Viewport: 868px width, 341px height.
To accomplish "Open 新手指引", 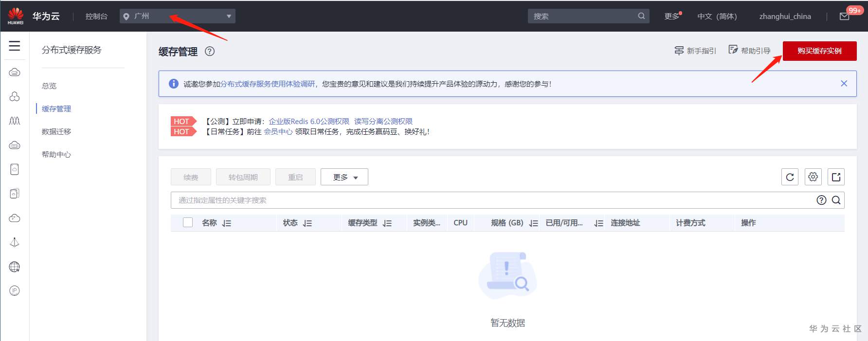I will point(695,51).
